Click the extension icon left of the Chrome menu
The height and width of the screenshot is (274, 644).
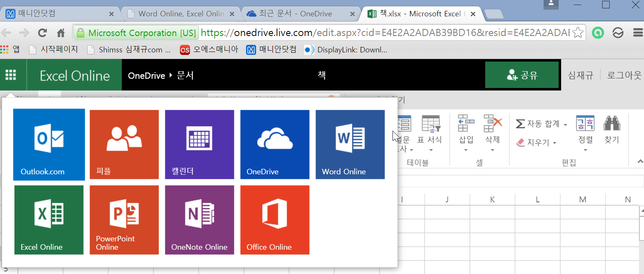618,33
